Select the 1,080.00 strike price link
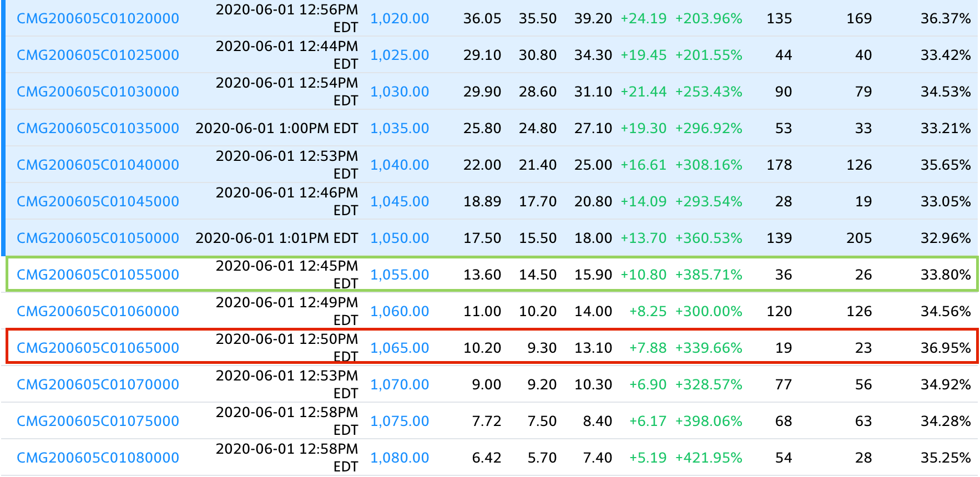The image size is (980, 477). (x=400, y=458)
